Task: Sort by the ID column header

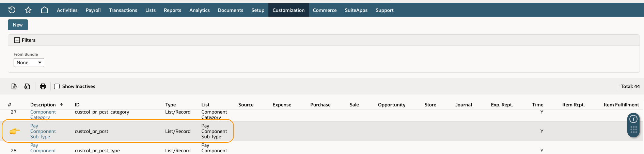Action: (77, 105)
